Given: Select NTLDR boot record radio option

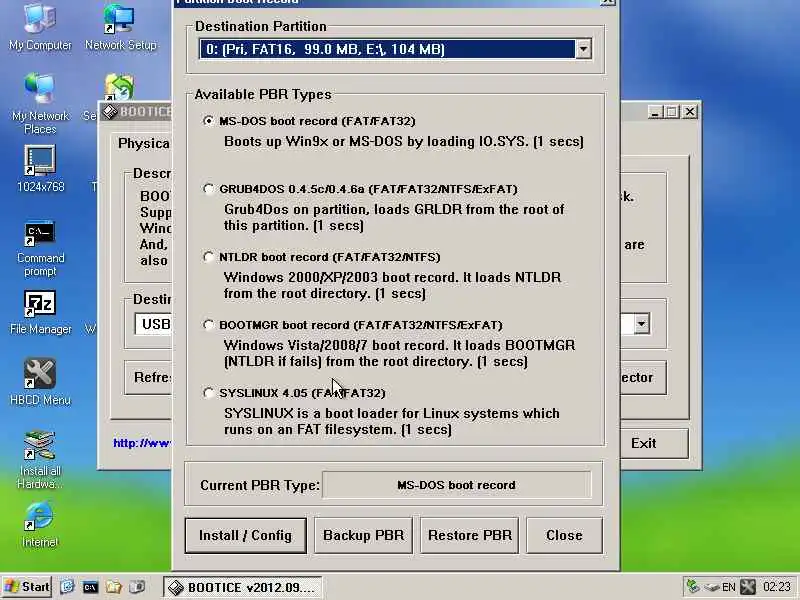Looking at the screenshot, I should point(208,257).
